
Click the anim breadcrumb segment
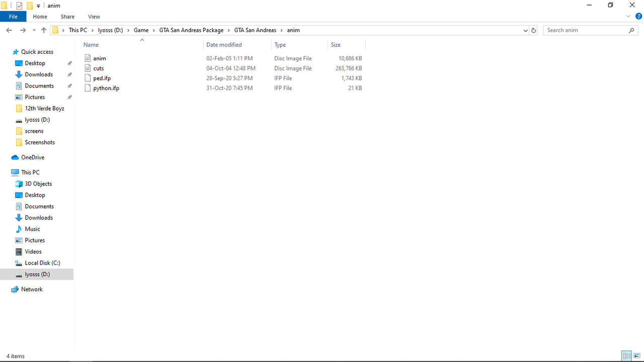pyautogui.click(x=293, y=30)
